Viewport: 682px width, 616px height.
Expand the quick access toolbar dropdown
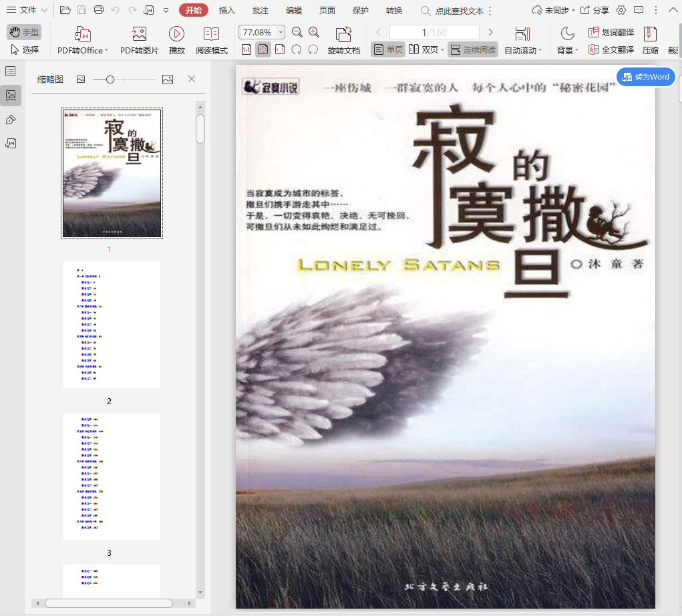[x=166, y=10]
